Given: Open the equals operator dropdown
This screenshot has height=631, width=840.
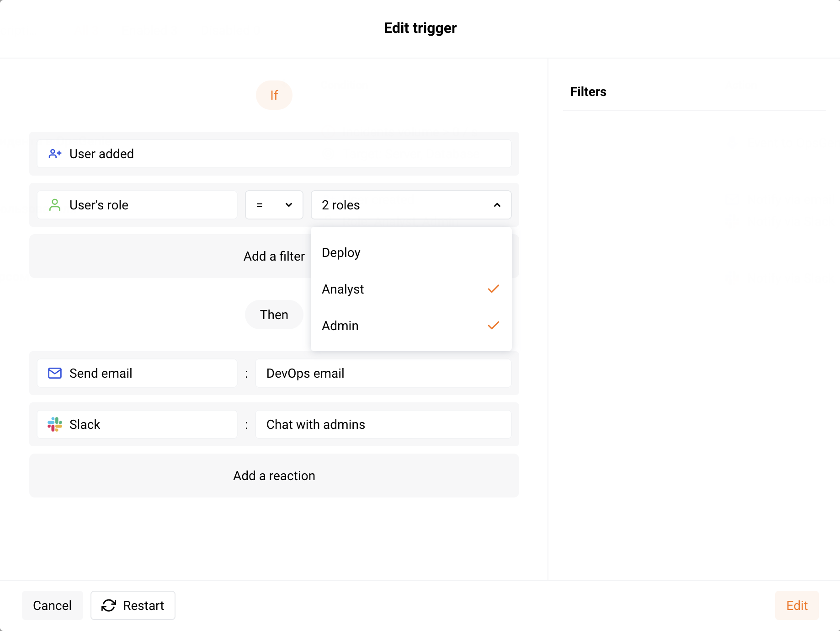Looking at the screenshot, I should [x=274, y=205].
